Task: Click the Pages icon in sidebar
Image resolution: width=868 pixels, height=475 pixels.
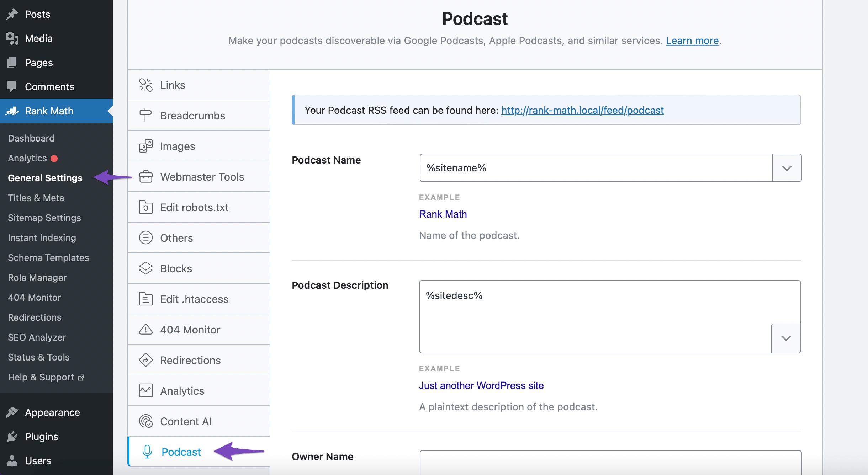Action: tap(12, 63)
